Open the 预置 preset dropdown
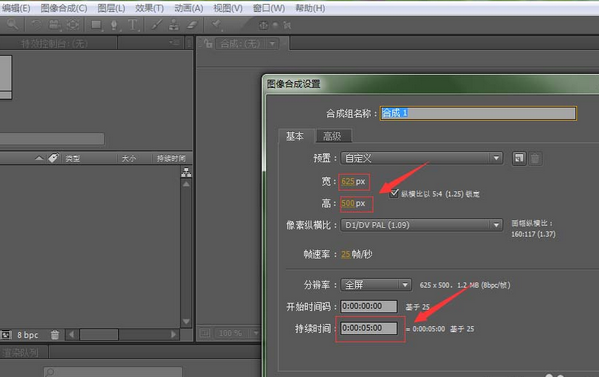Screen dimensions: 599x377 click(x=421, y=158)
